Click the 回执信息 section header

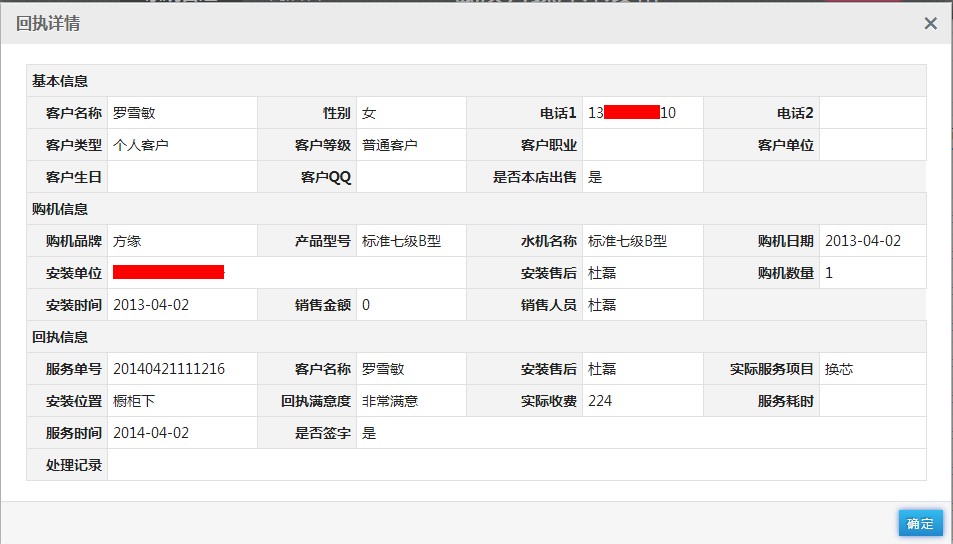[60, 337]
